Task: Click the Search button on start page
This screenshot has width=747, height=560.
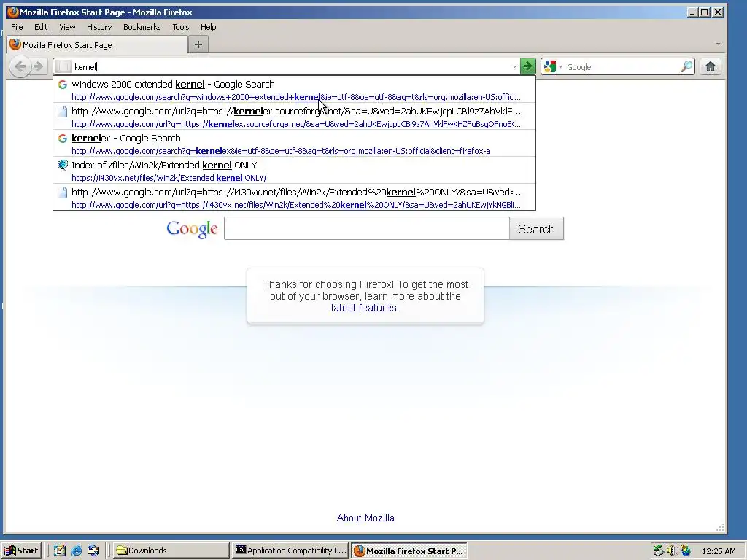Action: [x=536, y=228]
